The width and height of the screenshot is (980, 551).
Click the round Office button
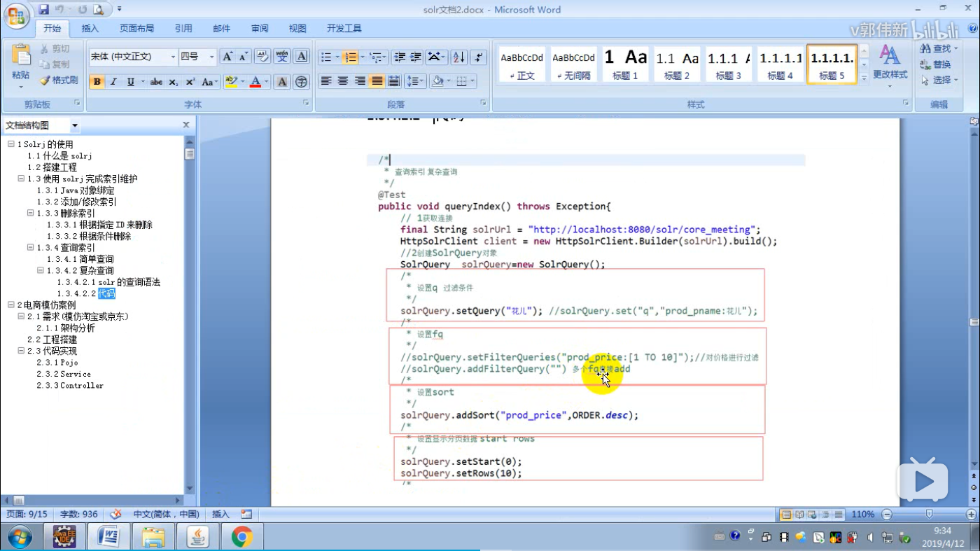16,15
